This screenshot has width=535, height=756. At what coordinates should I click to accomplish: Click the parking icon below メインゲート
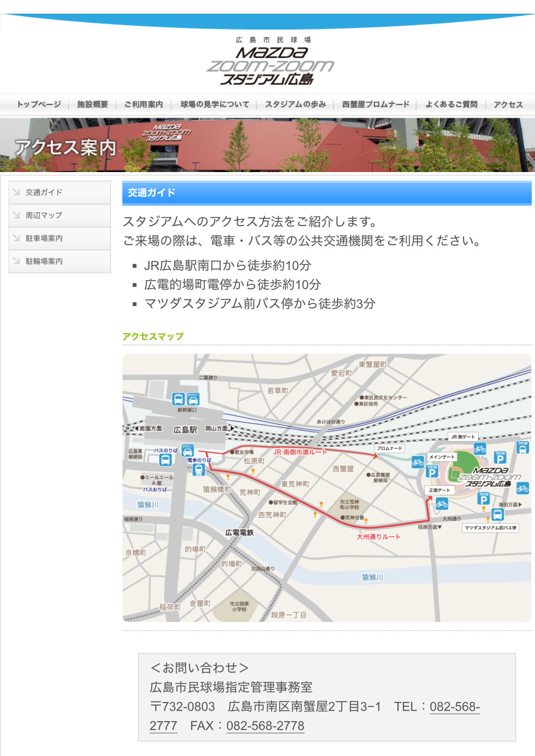tap(432, 471)
